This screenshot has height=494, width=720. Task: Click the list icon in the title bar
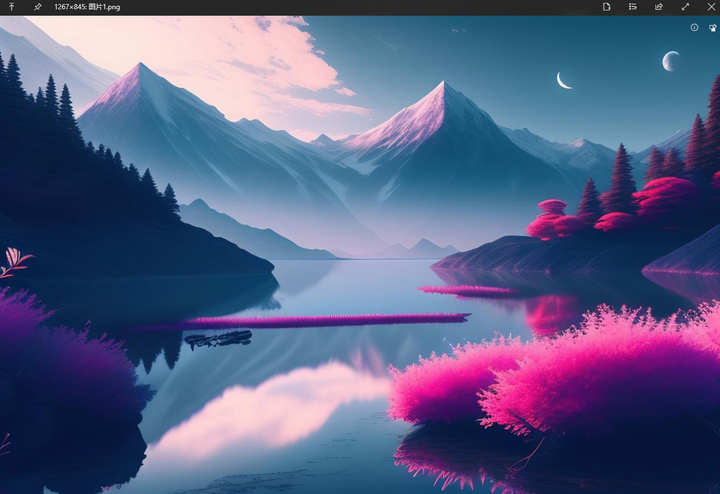[x=633, y=7]
